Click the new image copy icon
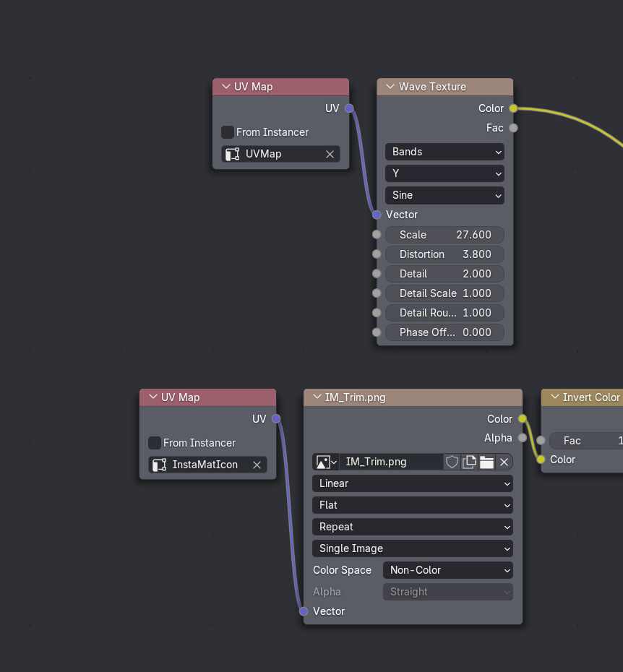This screenshot has width=623, height=672. 469,462
